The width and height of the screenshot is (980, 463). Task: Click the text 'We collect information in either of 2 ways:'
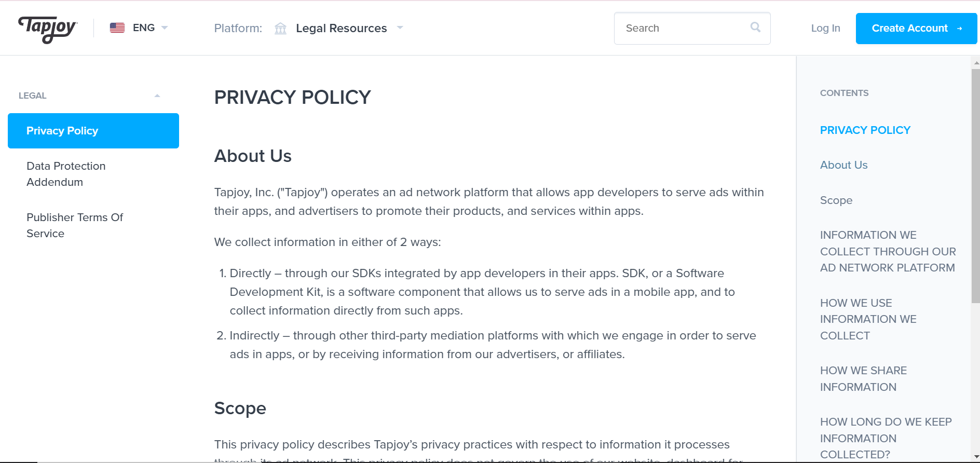tap(328, 242)
